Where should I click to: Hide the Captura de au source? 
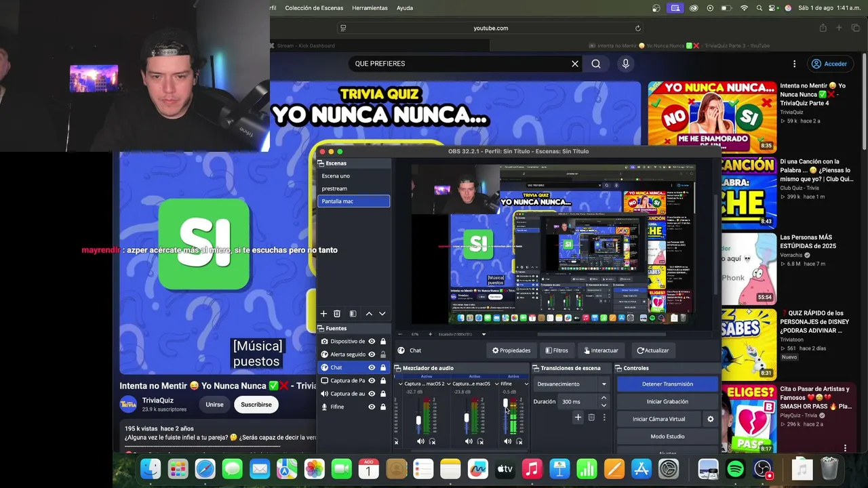pos(372,393)
